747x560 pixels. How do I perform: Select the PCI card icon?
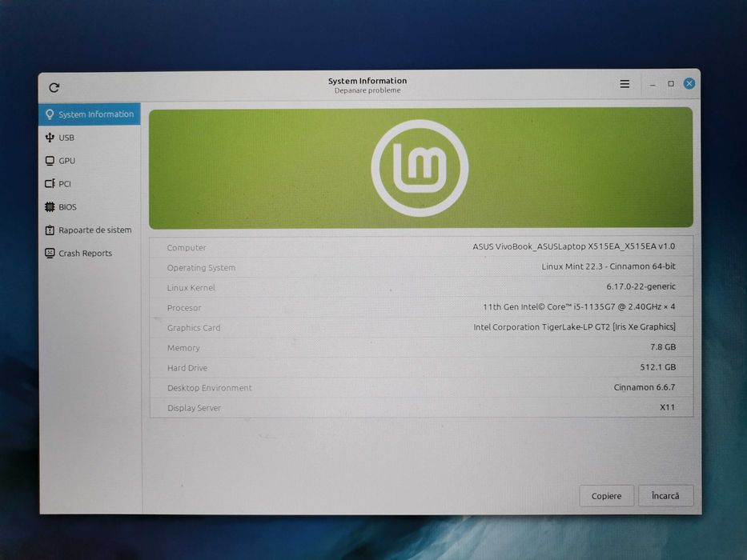point(50,184)
